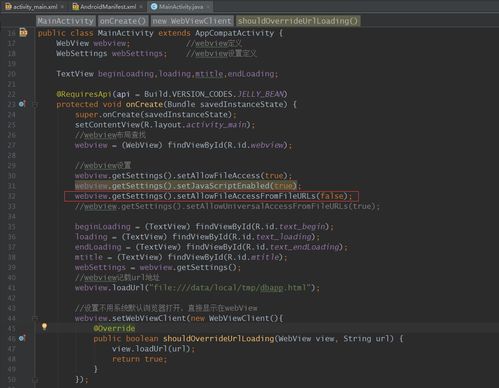The width and height of the screenshot is (499, 388).
Task: Click the setJavaScriptEnabled(true) line
Action: [188, 186]
